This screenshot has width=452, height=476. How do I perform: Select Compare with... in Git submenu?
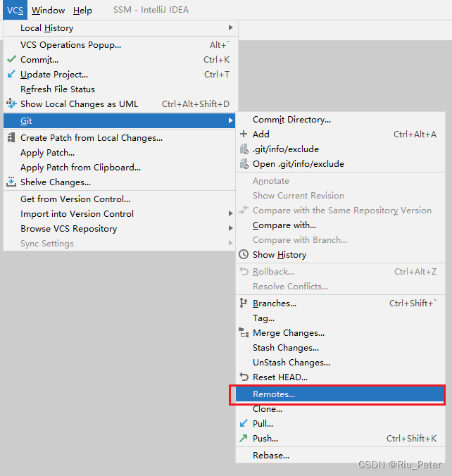340,225
